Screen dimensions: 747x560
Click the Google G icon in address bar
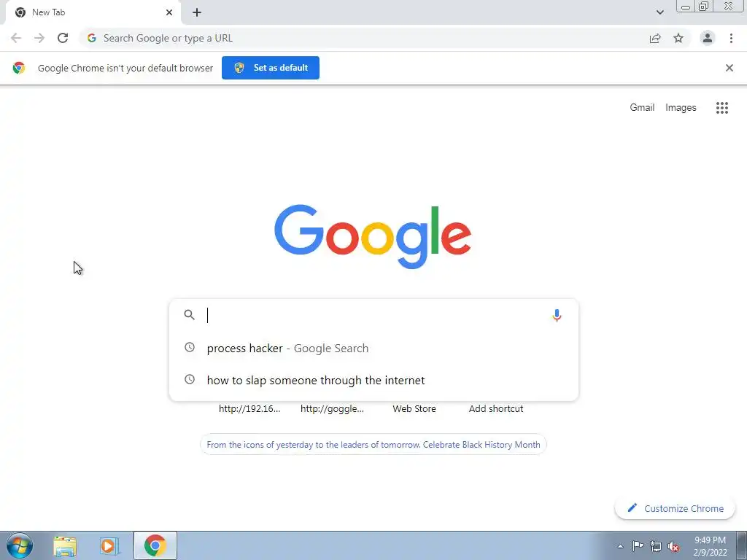(x=91, y=38)
